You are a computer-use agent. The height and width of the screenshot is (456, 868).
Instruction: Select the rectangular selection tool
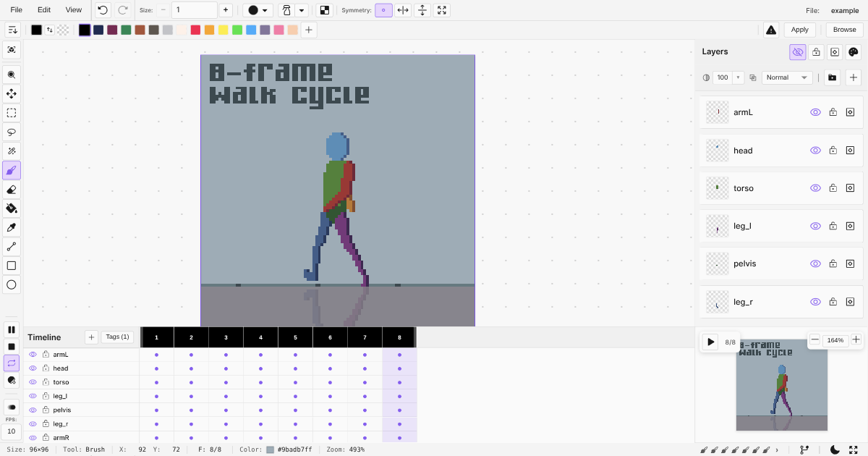12,112
